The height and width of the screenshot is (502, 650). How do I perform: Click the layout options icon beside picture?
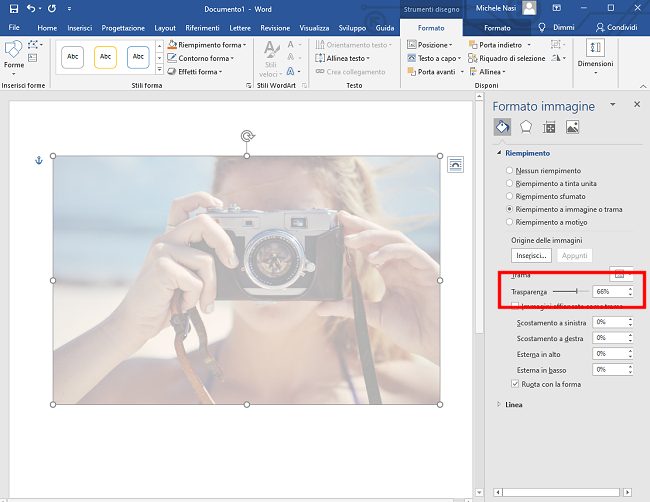click(455, 165)
